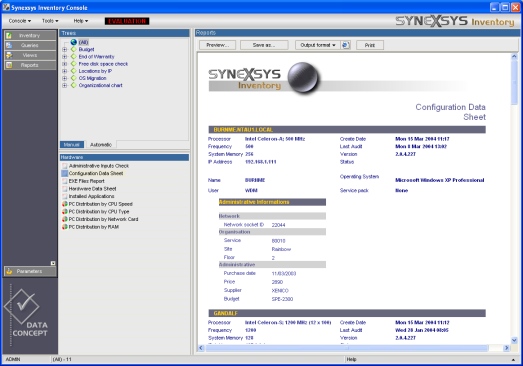The width and height of the screenshot is (523, 366).
Task: Click the report scrollbar down arrow
Action: tap(514, 340)
